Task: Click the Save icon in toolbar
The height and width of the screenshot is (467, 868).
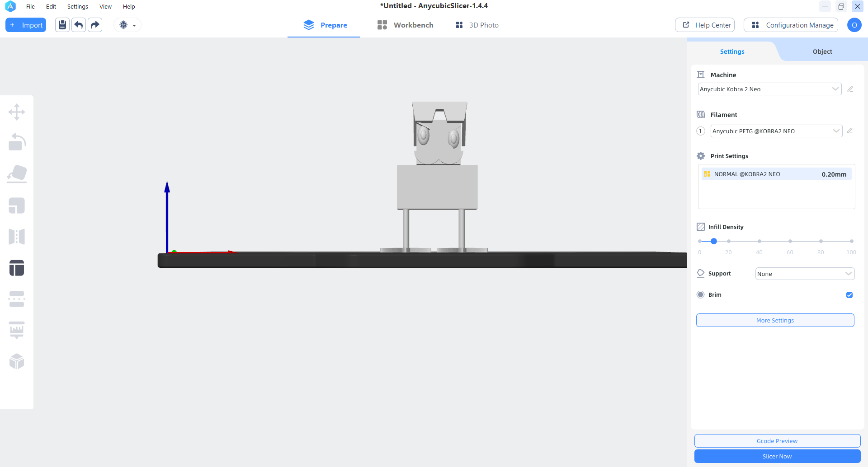Action: [x=62, y=25]
